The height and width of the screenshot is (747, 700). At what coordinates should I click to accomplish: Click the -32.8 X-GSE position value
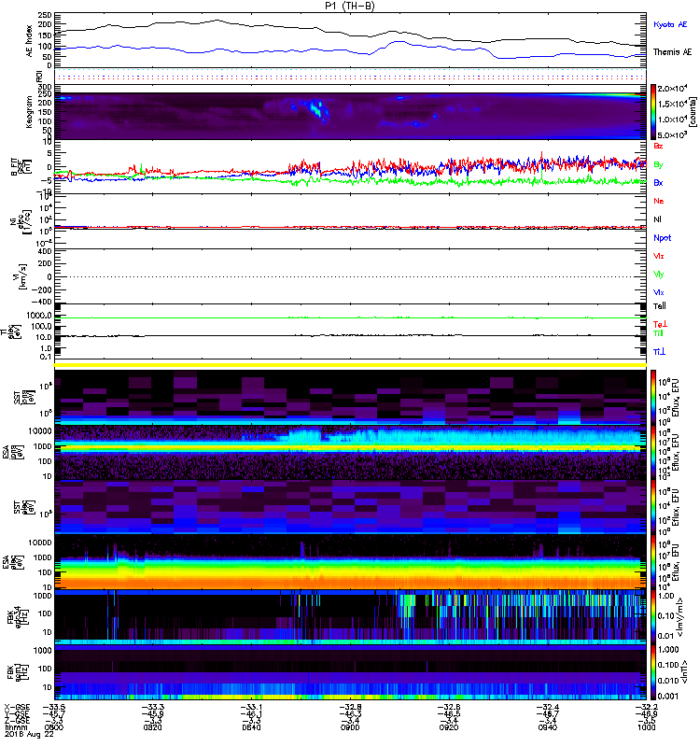350,708
